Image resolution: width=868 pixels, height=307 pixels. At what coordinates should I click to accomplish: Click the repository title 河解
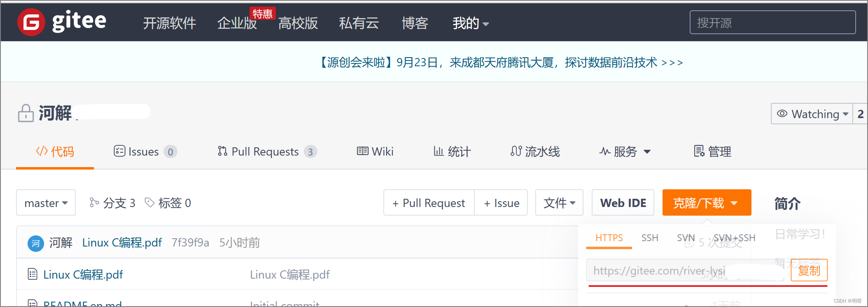click(x=55, y=113)
